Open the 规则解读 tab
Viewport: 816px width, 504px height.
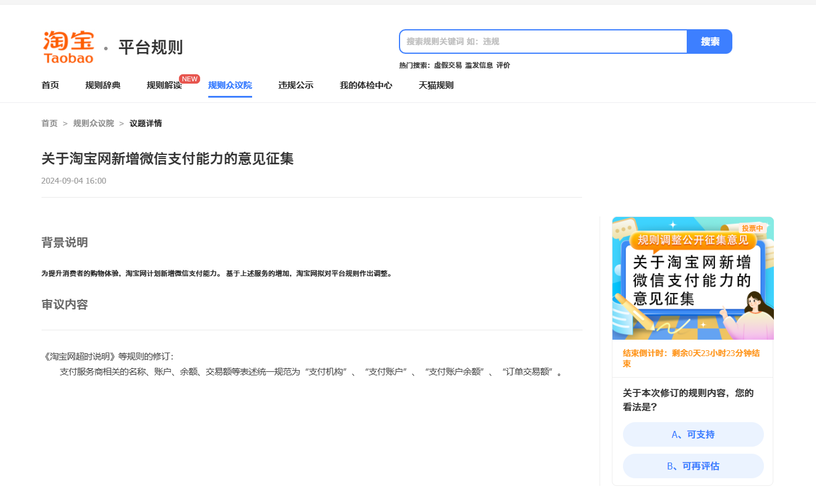pyautogui.click(x=164, y=85)
